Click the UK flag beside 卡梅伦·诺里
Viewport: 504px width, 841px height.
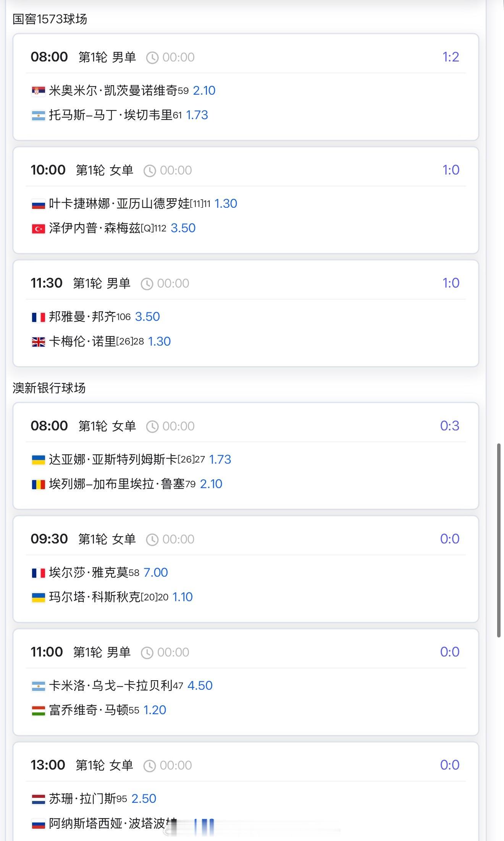(x=38, y=342)
